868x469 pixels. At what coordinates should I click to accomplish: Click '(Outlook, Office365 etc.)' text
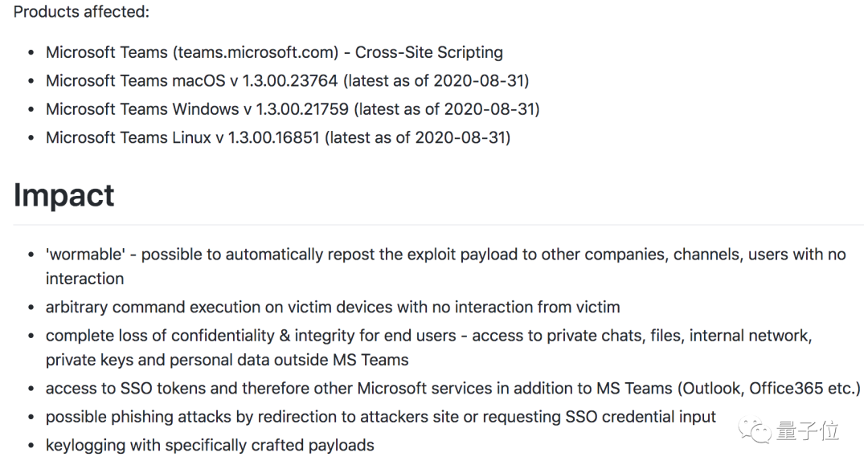(x=769, y=389)
